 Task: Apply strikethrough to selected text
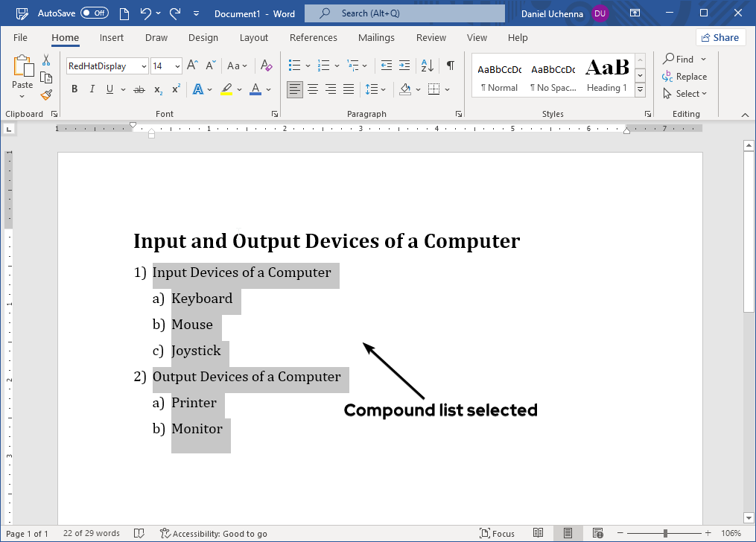pyautogui.click(x=139, y=89)
